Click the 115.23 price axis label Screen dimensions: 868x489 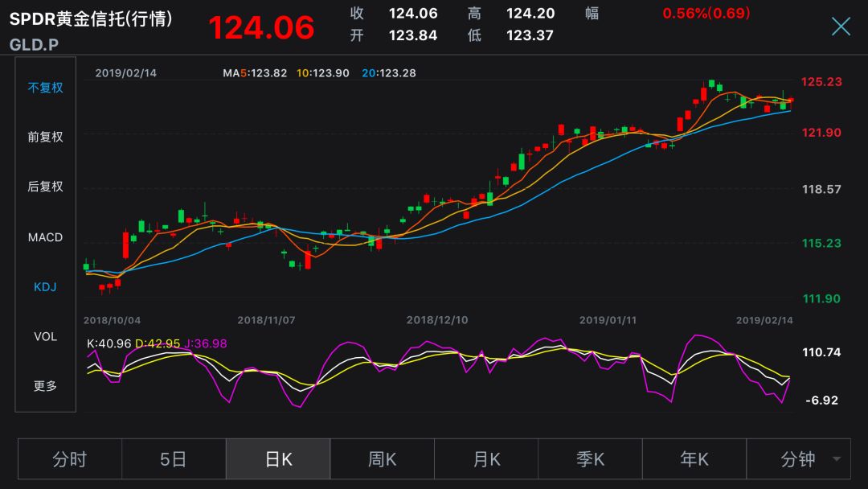point(821,243)
